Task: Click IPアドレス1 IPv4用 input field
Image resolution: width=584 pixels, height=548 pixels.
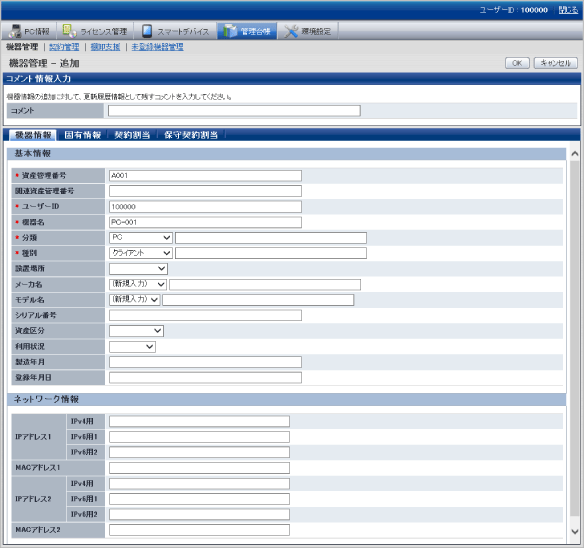Action: pyautogui.click(x=199, y=421)
